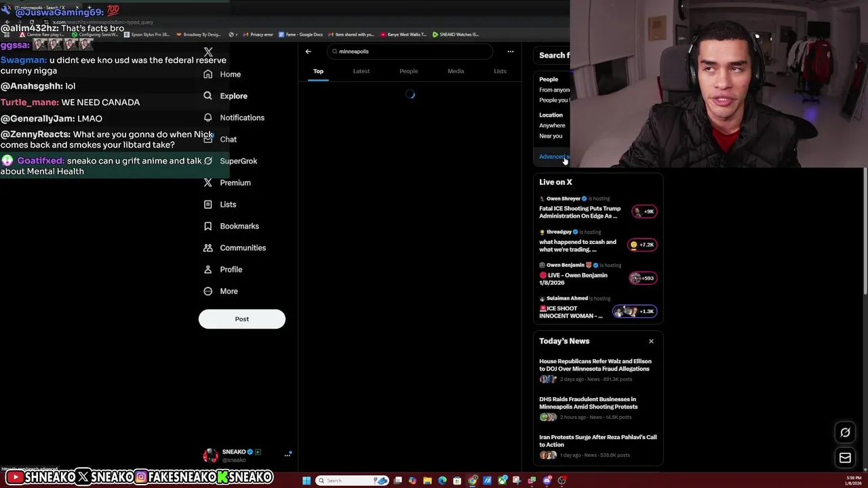The height and width of the screenshot is (488, 868).
Task: Open More circle icon in sidebar
Action: pos(208,291)
